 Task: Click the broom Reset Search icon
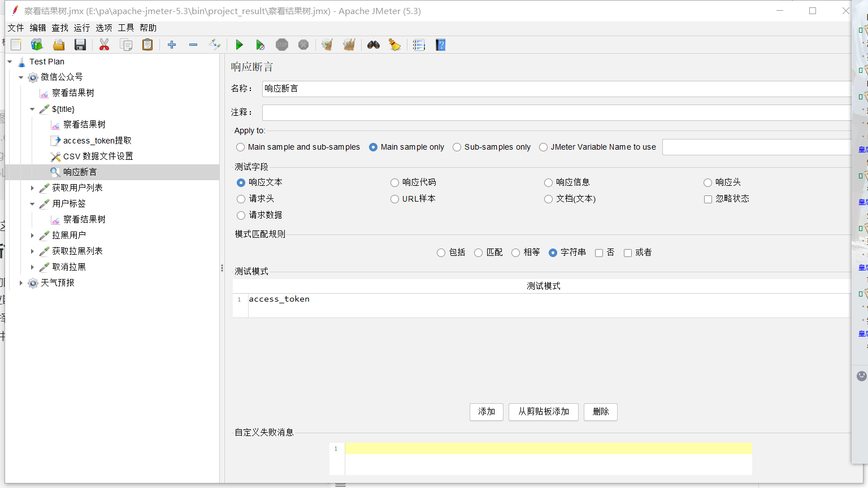point(394,45)
